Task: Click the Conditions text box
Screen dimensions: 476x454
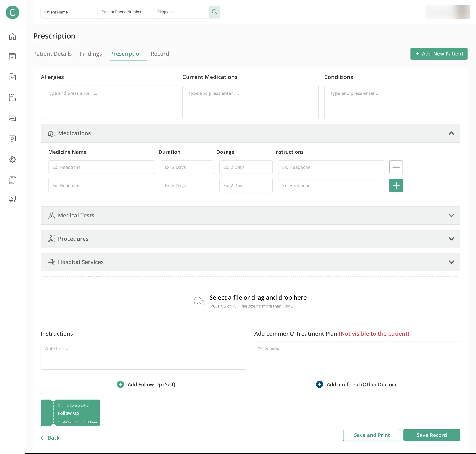Action: [392, 102]
